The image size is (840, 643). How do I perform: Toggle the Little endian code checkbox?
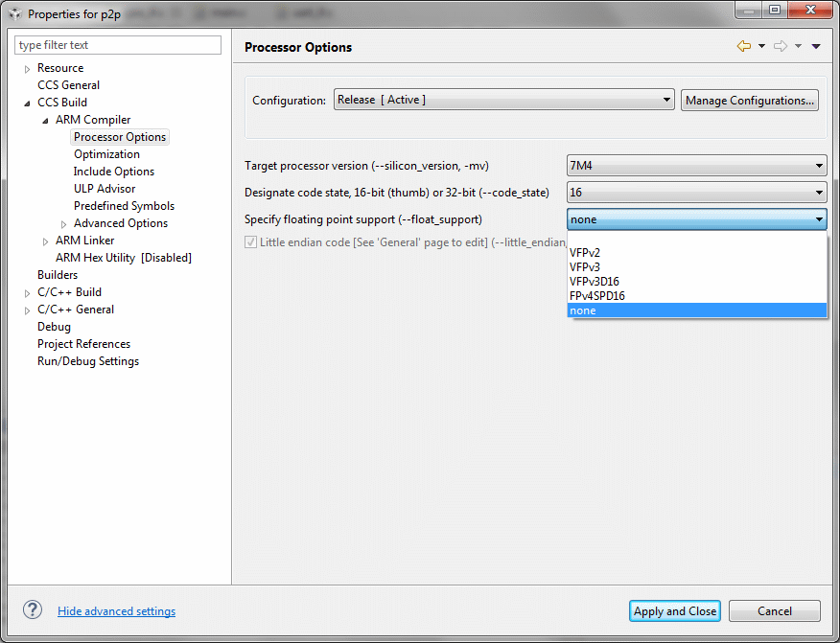[251, 242]
